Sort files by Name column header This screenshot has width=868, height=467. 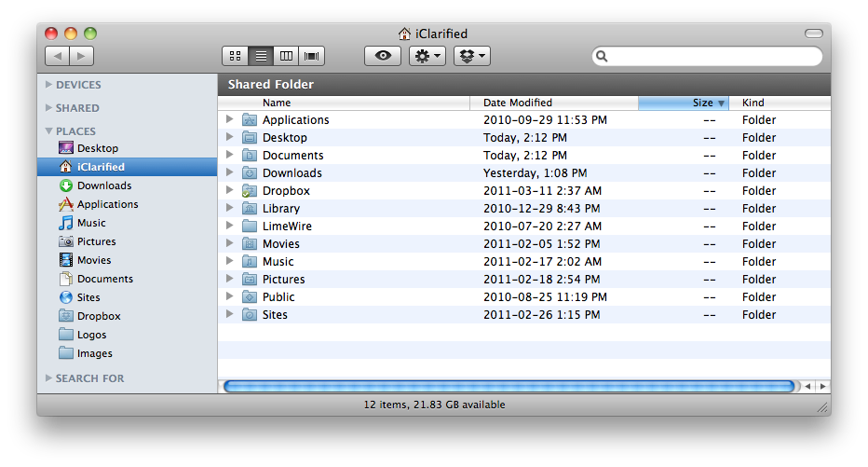(x=277, y=103)
